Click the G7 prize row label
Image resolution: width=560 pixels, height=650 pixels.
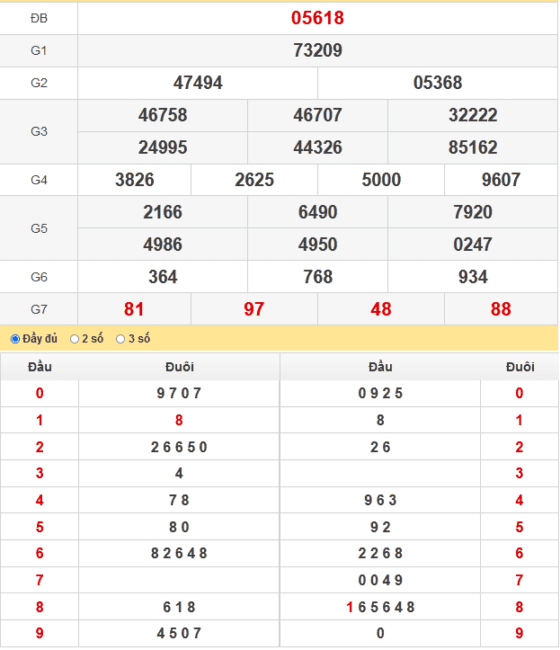pos(39,309)
